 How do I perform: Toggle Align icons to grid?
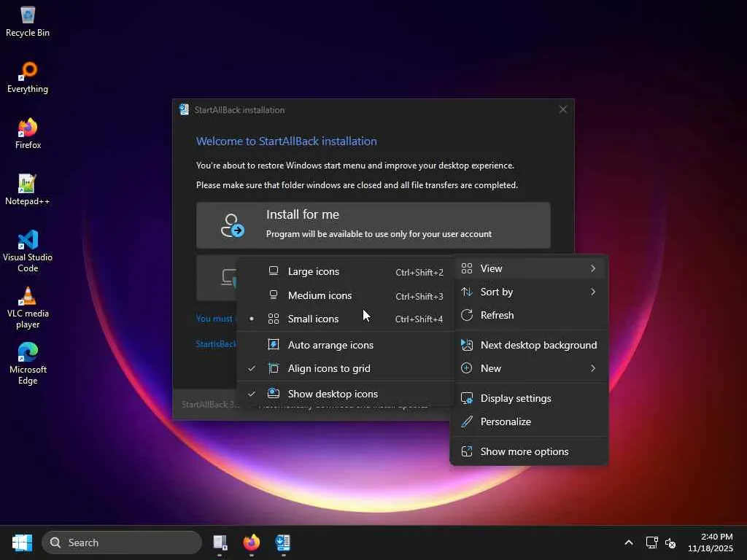point(345,368)
